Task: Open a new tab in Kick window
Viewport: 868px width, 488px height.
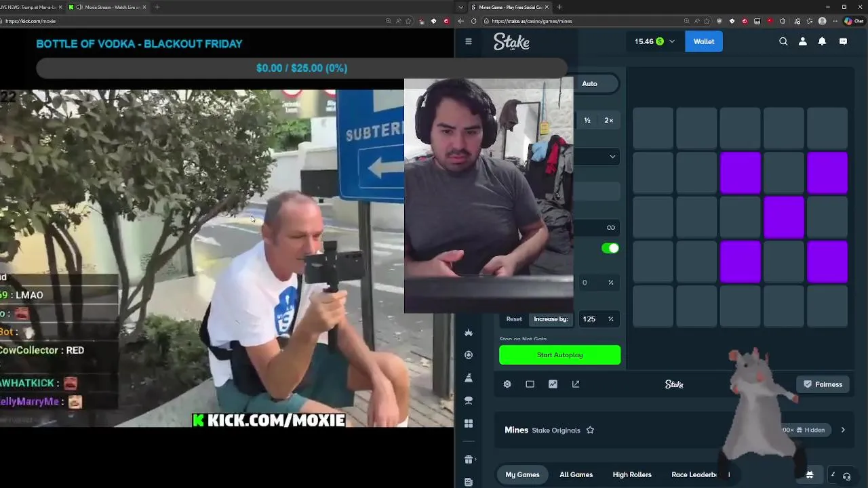Action: [x=157, y=7]
